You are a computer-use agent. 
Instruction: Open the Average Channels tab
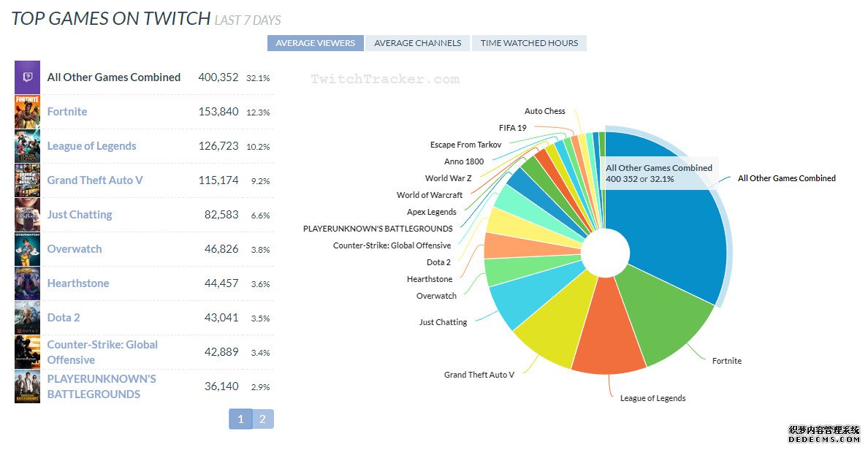pos(417,43)
